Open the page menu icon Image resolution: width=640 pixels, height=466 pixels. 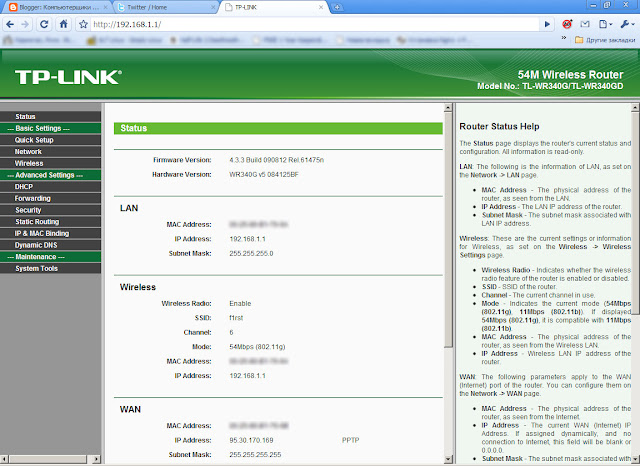(605, 24)
